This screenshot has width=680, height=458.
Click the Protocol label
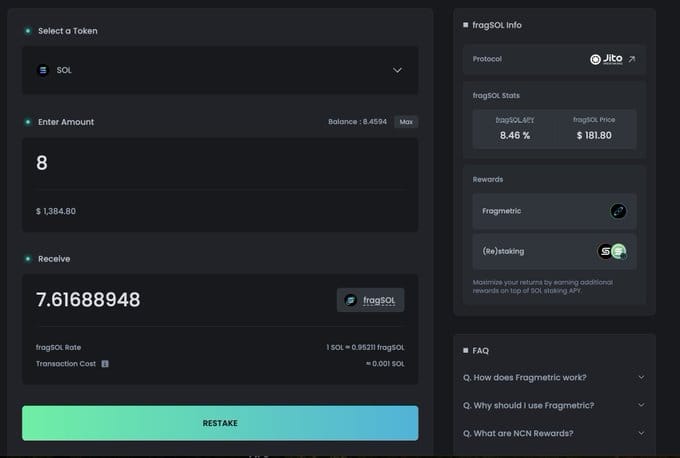487,59
